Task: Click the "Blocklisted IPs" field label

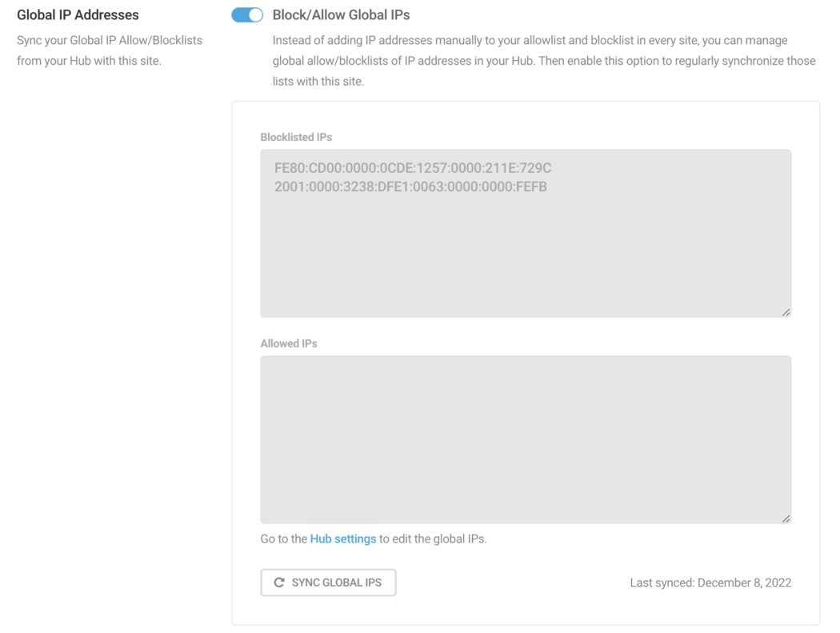Action: [x=296, y=137]
